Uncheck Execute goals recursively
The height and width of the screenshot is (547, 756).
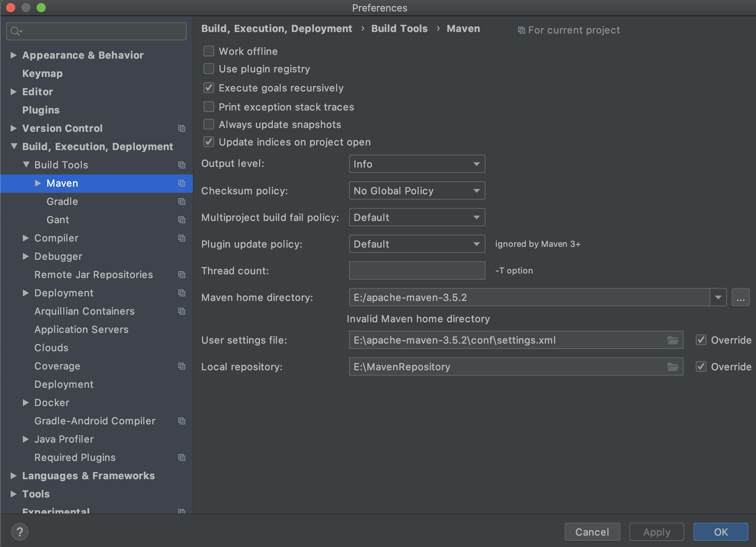click(x=209, y=88)
